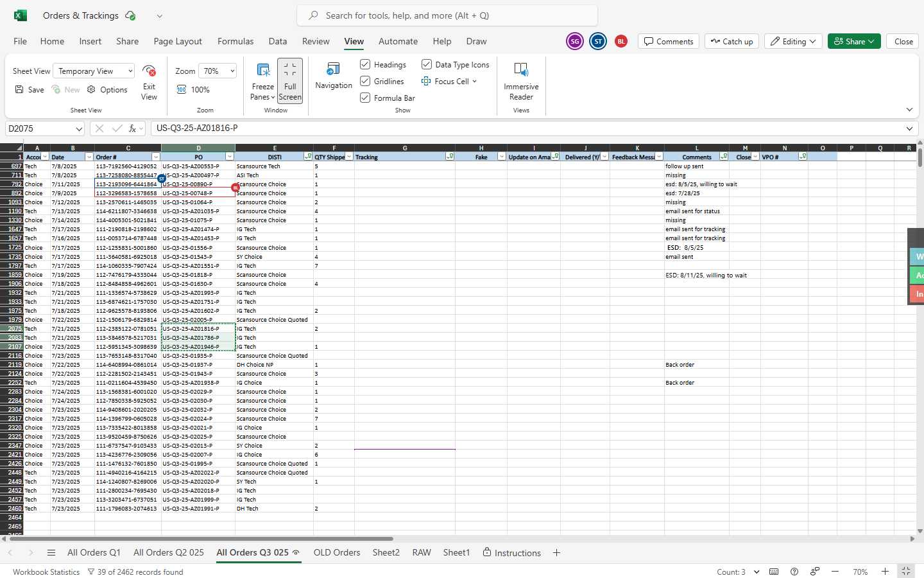The image size is (924, 578).
Task: Click the Focus Cell icon
Action: [426, 82]
